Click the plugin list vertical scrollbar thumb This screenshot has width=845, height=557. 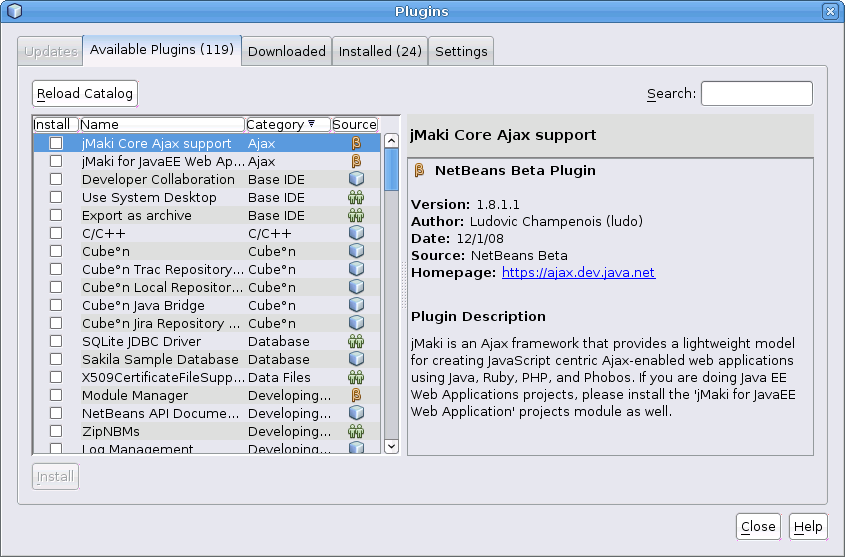pyautogui.click(x=392, y=170)
